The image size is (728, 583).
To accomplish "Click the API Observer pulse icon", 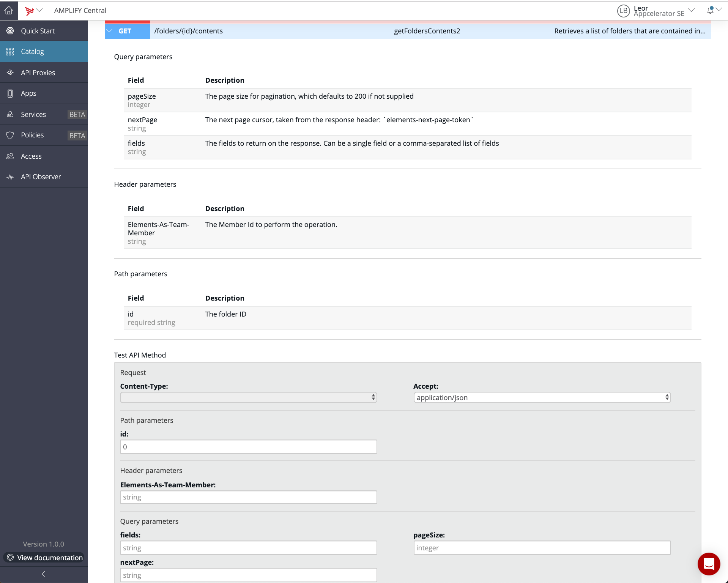I will point(10,177).
